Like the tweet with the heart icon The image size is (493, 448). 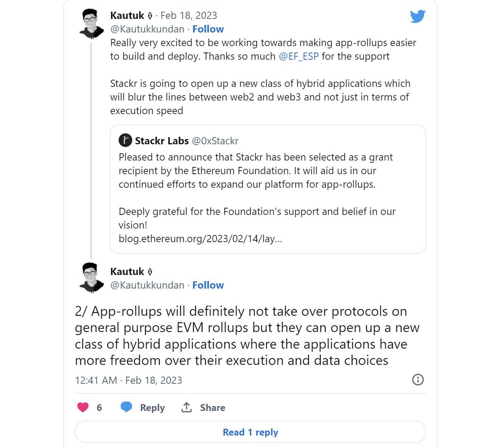(x=83, y=407)
